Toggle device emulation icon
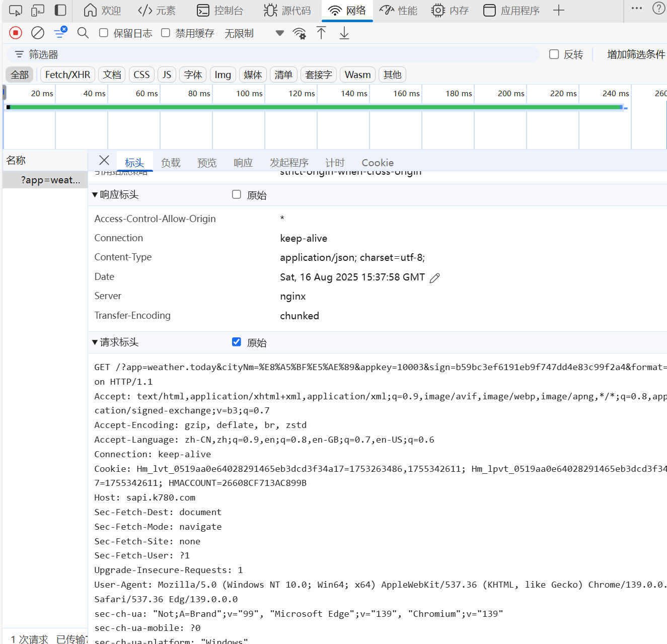This screenshot has height=644, width=667. click(38, 10)
